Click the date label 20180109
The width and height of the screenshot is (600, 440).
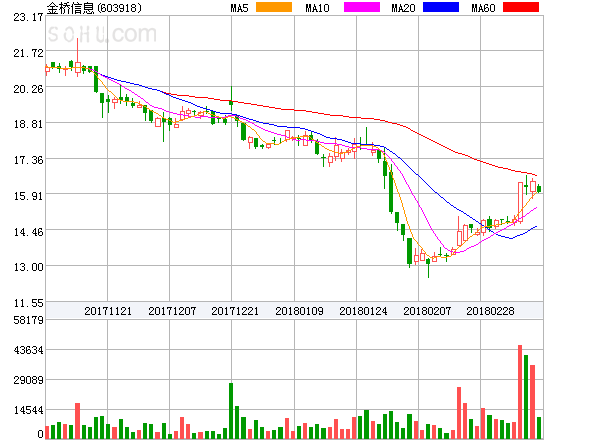[299, 311]
